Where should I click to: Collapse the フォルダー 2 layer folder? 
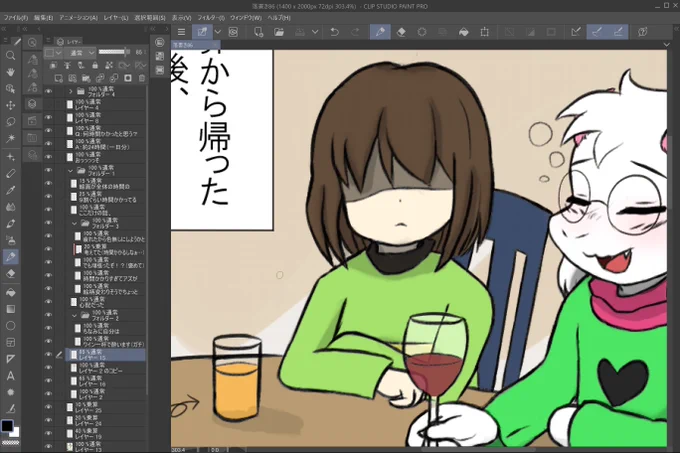[x=75, y=315]
